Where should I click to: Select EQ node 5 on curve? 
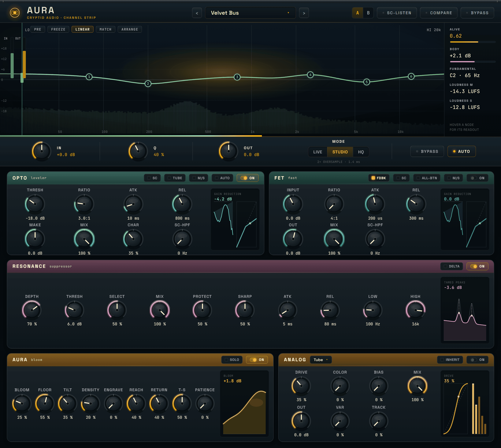tap(367, 82)
